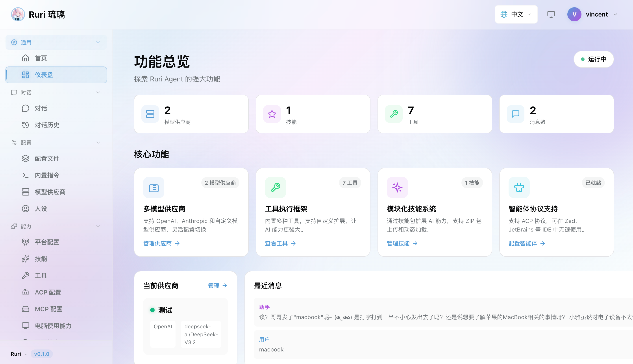This screenshot has height=364, width=633.
Task: Open 内置指令 built-in commands page
Action: (56, 175)
